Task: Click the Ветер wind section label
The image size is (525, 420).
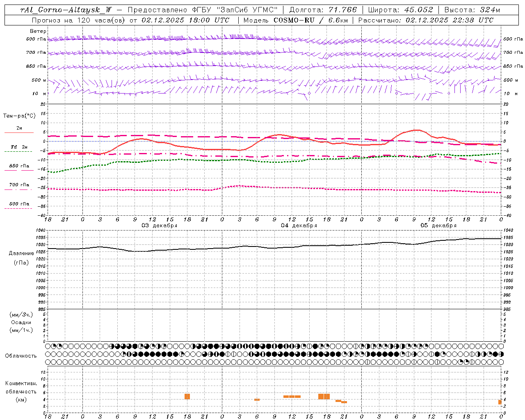Action: tap(38, 31)
